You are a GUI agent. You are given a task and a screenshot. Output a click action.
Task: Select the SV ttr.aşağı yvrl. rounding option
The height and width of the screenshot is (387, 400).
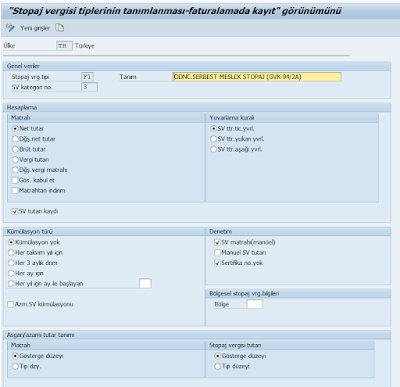pos(213,149)
